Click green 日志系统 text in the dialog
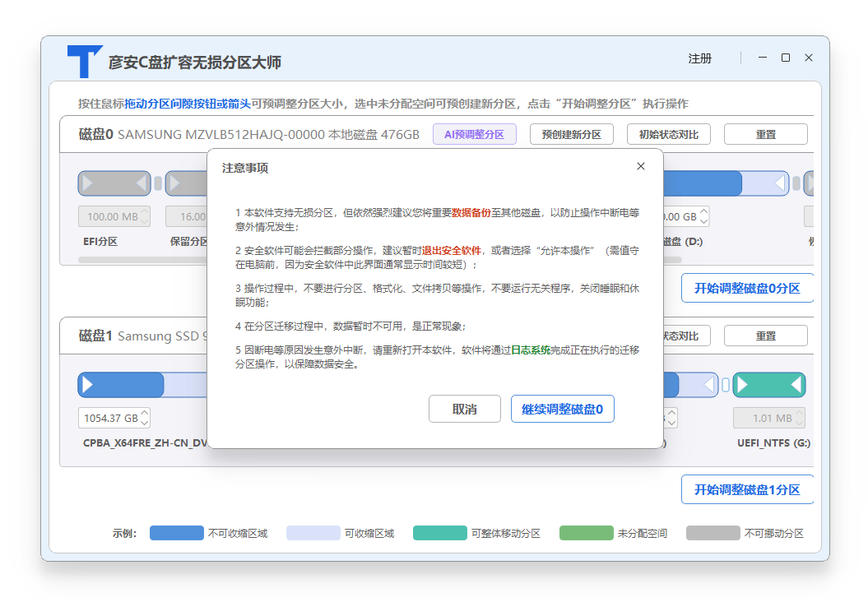The image size is (868, 602). (x=531, y=350)
